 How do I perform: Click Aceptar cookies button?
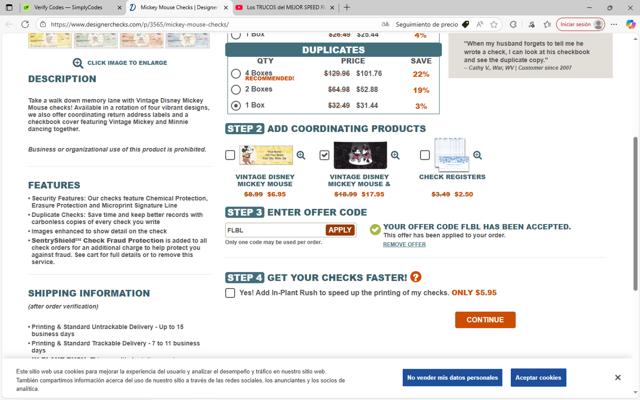click(x=538, y=378)
